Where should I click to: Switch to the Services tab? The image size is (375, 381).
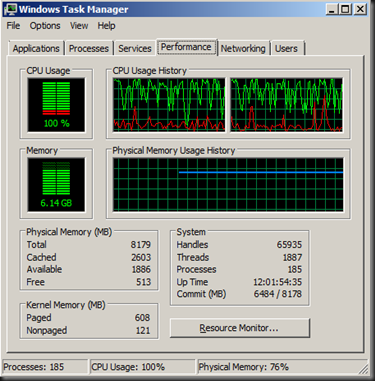click(x=135, y=48)
